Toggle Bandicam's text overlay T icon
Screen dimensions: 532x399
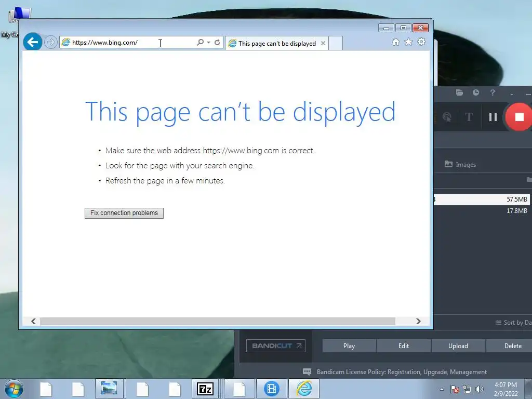tap(469, 117)
